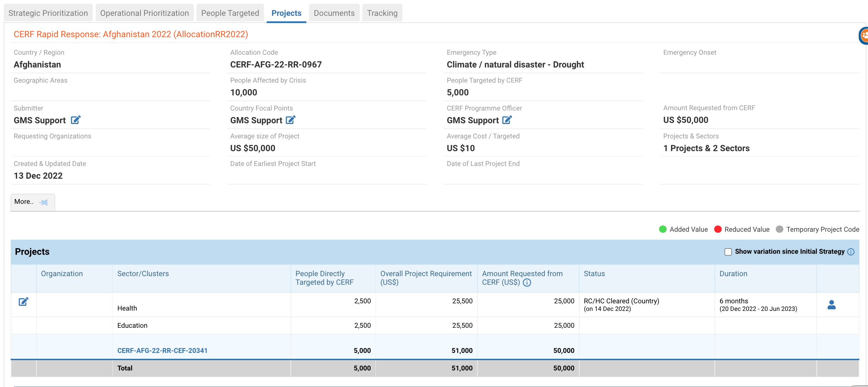
Task: Click the Duration column header
Action: coord(733,274)
